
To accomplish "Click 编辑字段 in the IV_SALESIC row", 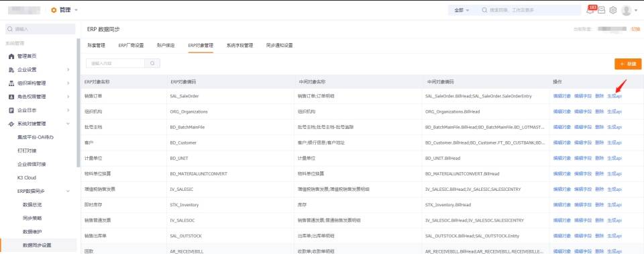I will coord(583,189).
